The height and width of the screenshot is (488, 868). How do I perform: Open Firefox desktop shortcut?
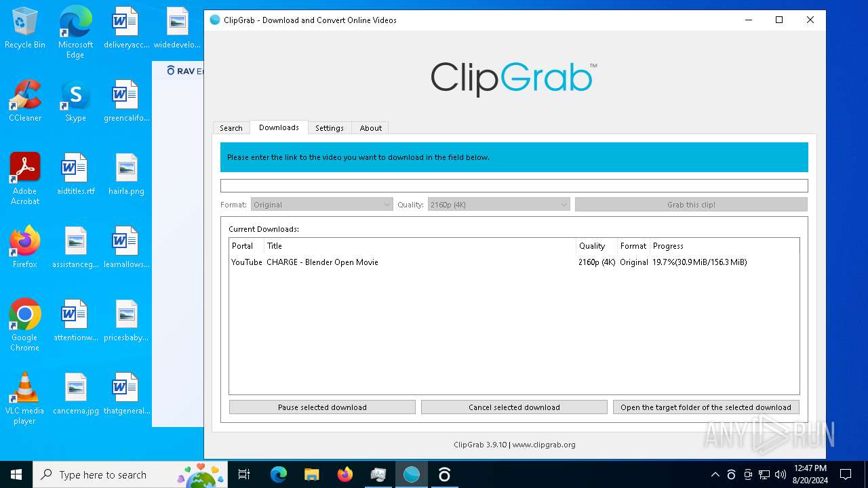(x=25, y=248)
